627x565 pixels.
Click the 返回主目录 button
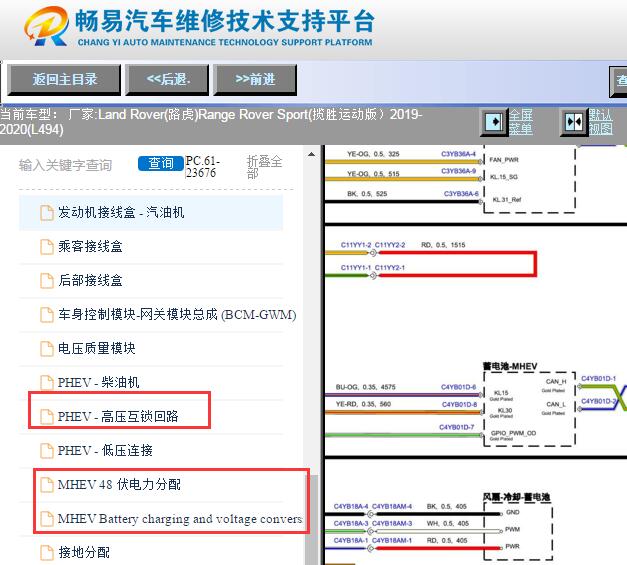tap(64, 80)
